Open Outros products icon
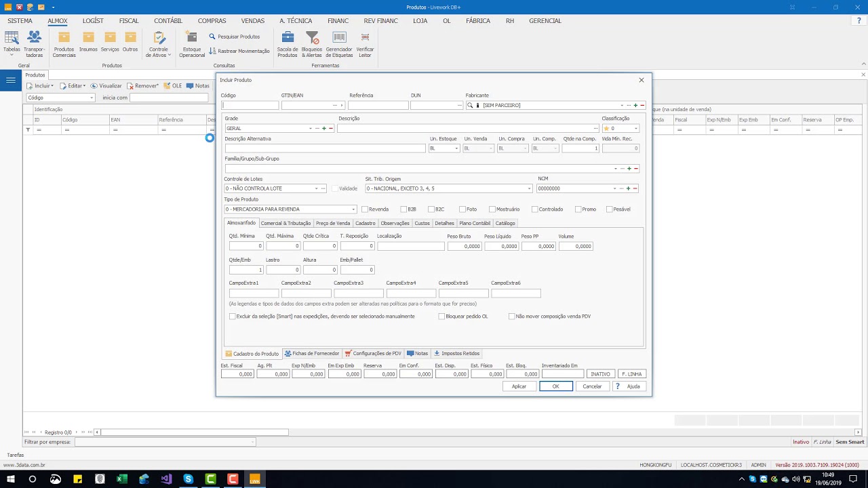Viewport: 868px width, 488px height. (130, 41)
